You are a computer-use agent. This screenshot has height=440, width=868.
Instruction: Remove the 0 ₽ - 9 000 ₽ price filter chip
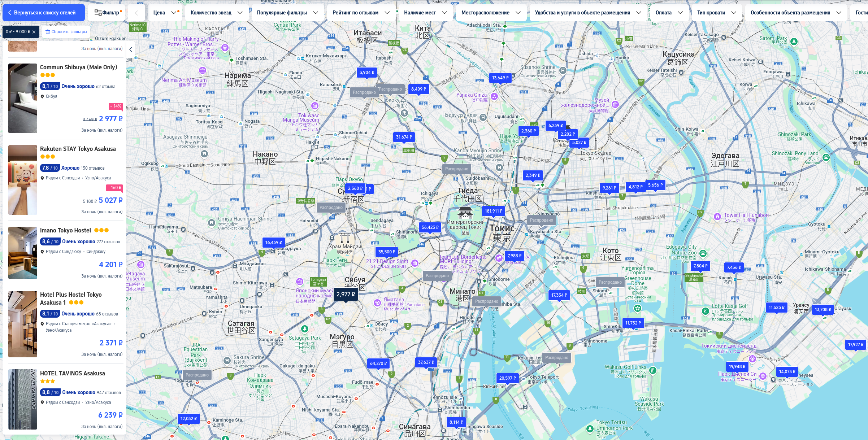[34, 32]
